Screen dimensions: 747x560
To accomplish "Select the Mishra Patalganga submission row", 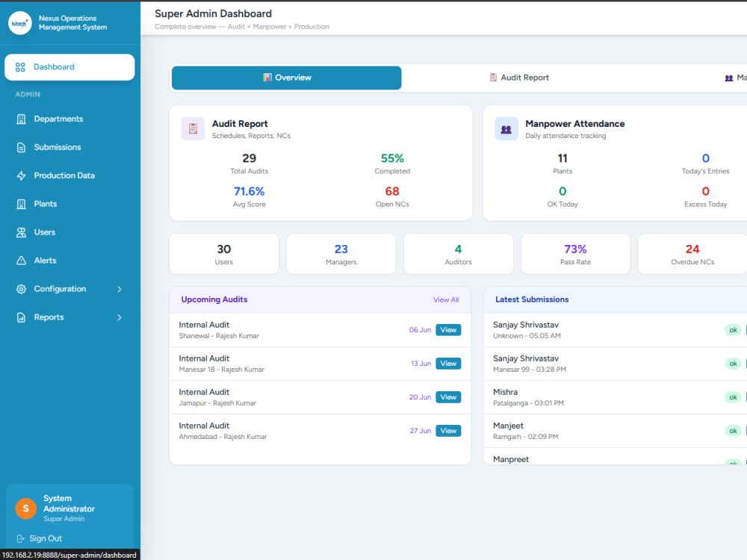I will (615, 397).
